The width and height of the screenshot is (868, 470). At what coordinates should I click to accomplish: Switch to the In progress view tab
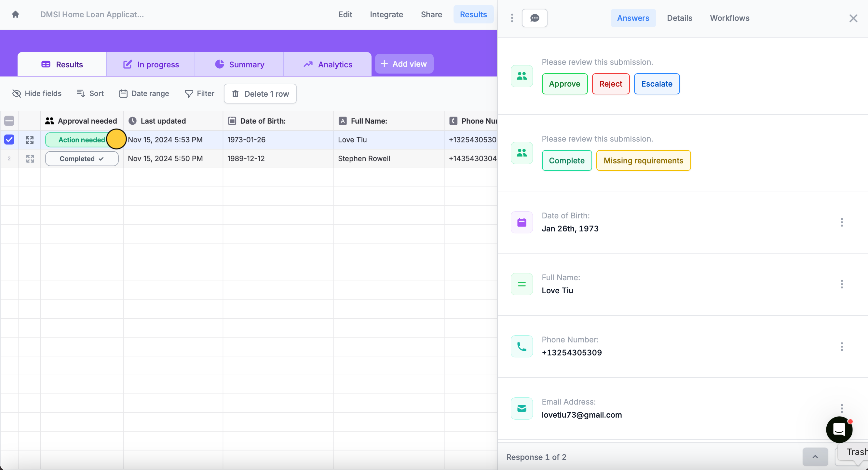tap(151, 64)
